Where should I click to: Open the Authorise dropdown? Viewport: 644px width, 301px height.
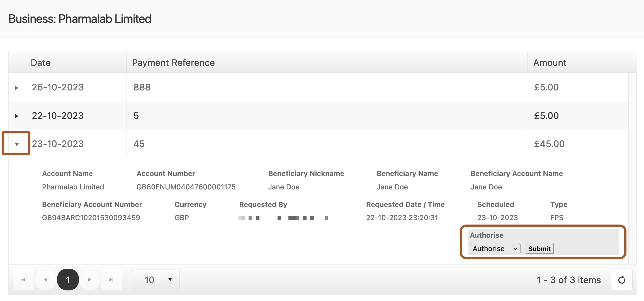point(495,249)
